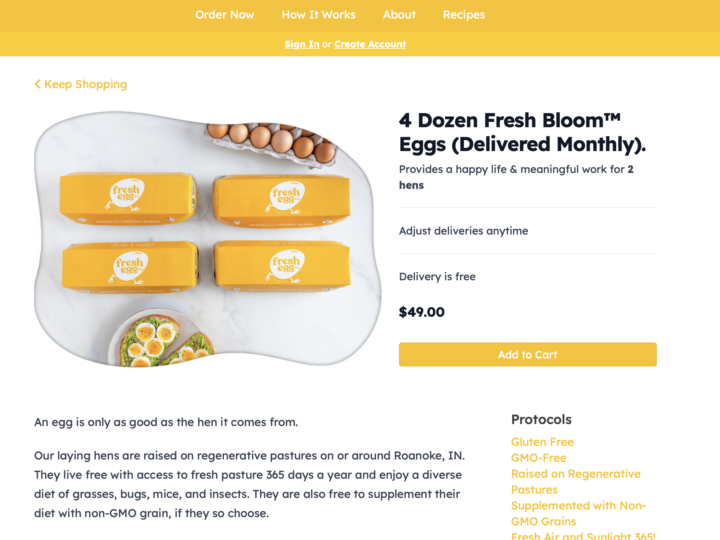
Task: Go to the How It Works page
Action: point(318,15)
